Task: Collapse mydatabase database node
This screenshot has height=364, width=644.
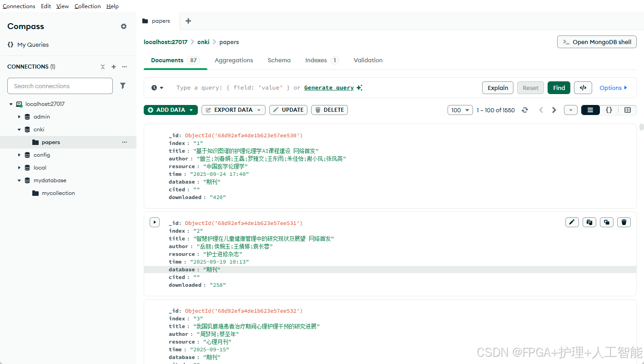Action: pos(19,180)
